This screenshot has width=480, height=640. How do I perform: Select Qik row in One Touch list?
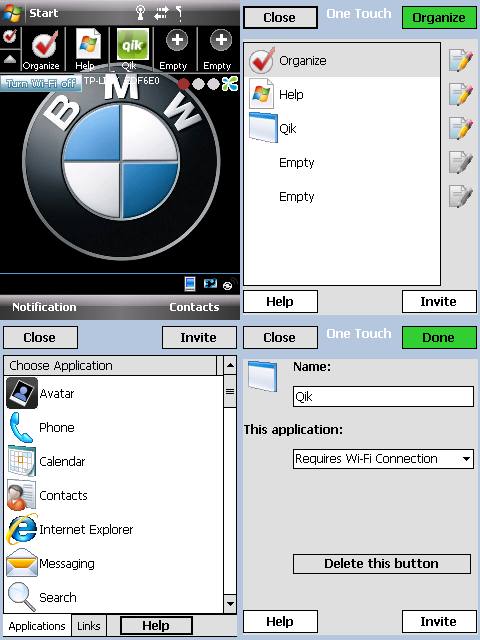[x=342, y=128]
